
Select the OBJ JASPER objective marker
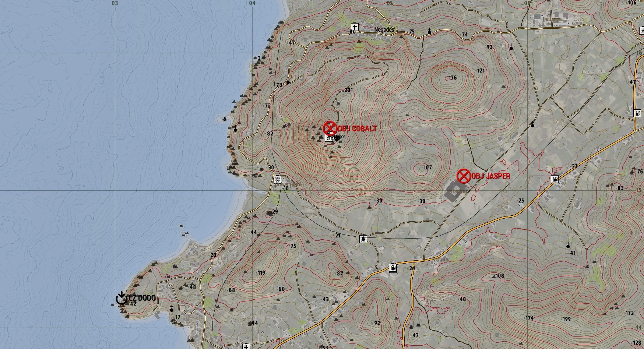click(464, 176)
